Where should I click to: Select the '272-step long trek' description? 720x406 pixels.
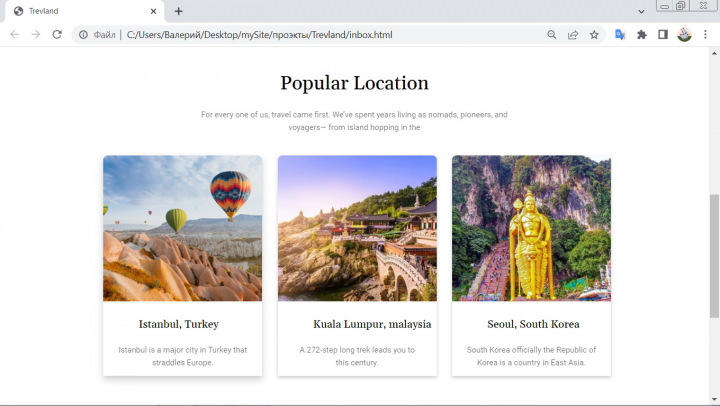[357, 356]
